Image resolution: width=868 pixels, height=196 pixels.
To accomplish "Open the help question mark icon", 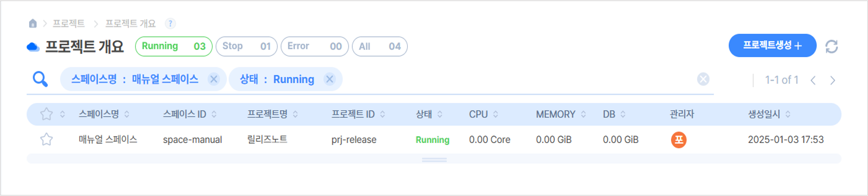I will 170,23.
